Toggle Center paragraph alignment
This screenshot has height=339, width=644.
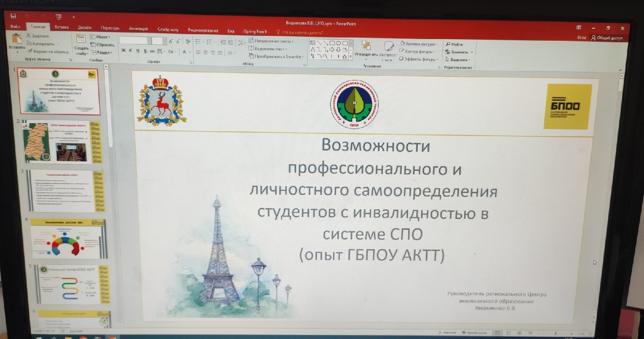pyautogui.click(x=205, y=52)
